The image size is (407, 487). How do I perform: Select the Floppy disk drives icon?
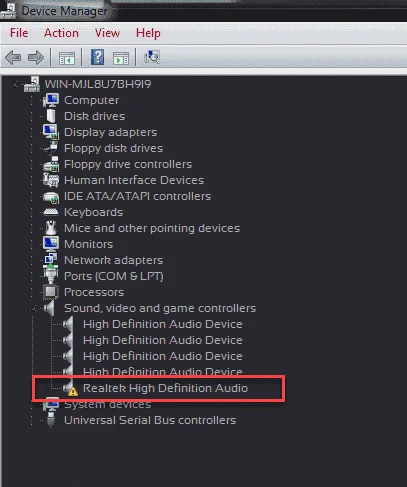51,148
